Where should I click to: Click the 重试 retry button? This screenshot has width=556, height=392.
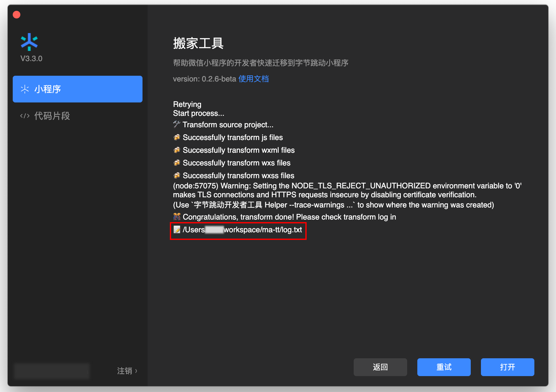444,367
